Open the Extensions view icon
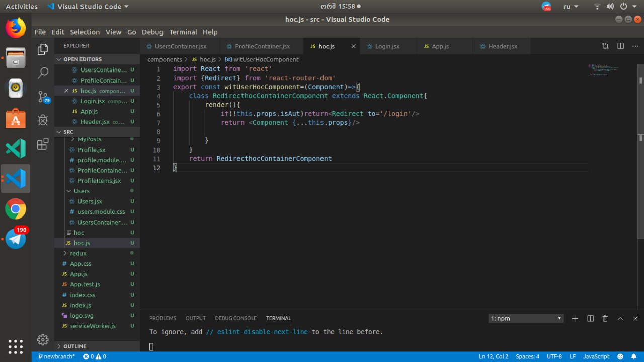Viewport: 644px width, 362px height. [43, 144]
